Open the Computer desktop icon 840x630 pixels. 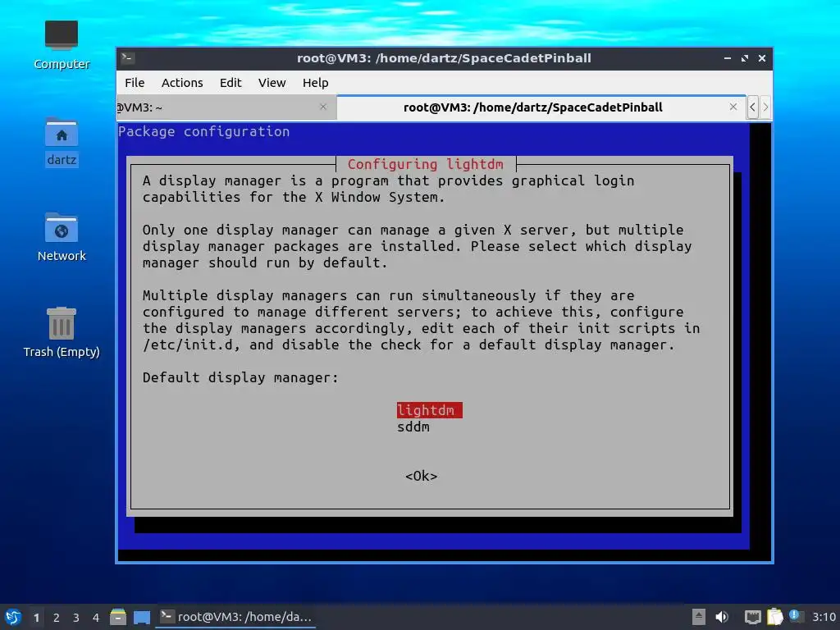[x=61, y=45]
